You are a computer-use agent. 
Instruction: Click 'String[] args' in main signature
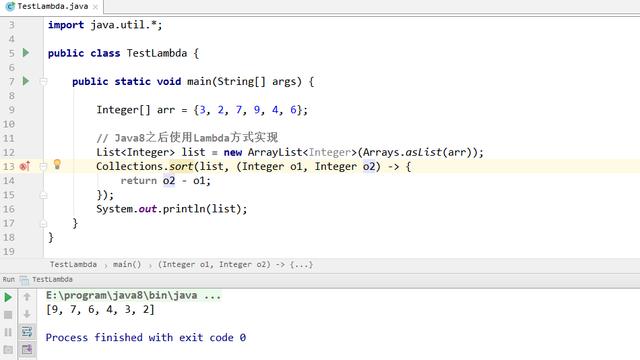click(x=257, y=82)
